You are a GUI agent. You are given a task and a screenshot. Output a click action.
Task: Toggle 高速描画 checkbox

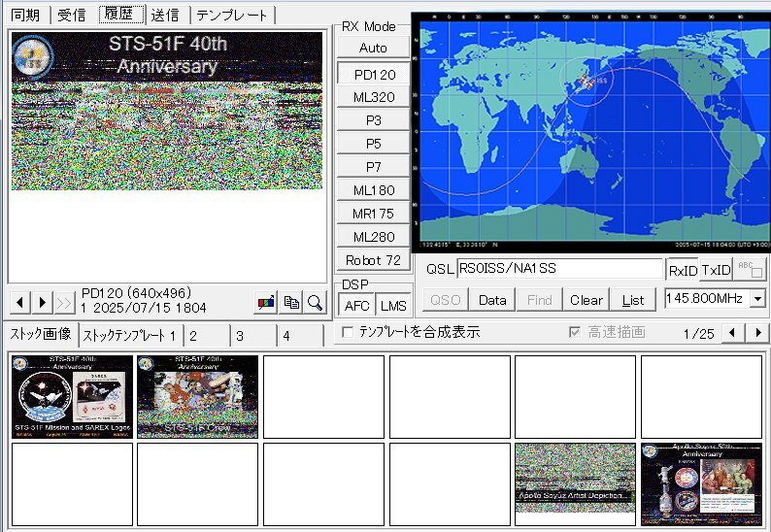(574, 332)
